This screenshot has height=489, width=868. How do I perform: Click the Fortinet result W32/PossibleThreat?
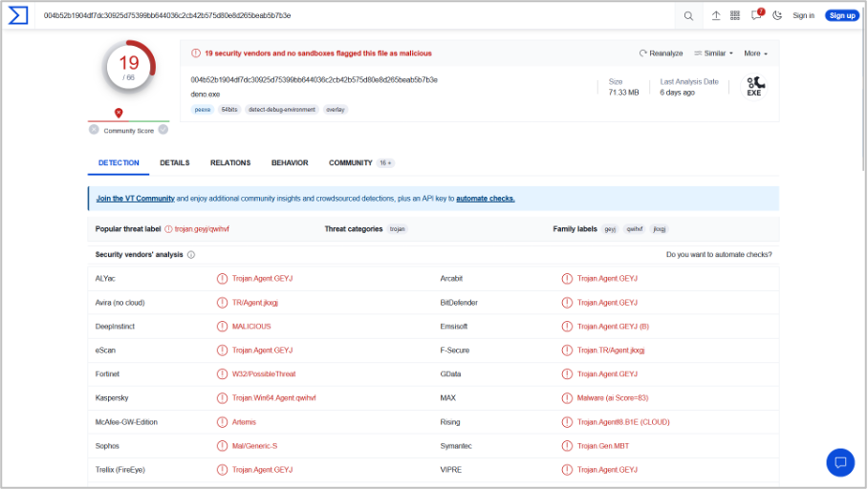point(264,374)
